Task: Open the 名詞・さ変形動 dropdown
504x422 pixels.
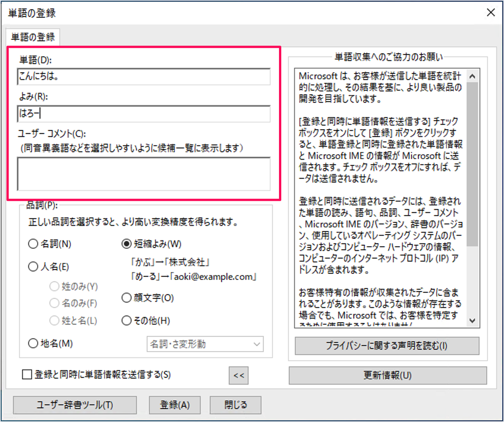Action: 205,344
